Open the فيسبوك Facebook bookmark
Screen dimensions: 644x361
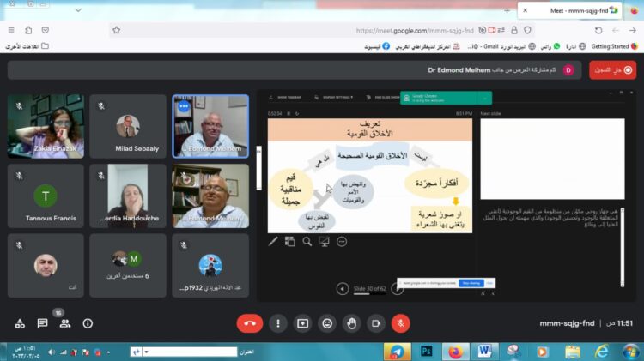tap(377, 46)
